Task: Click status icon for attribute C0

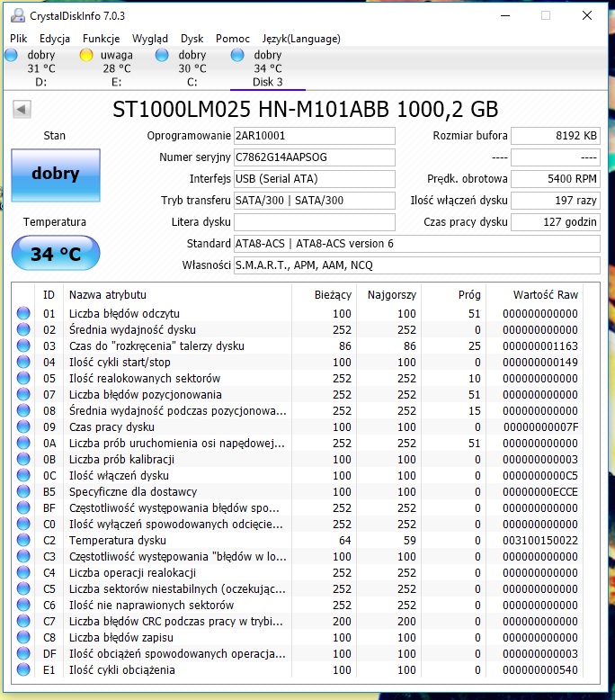Action: [23, 524]
